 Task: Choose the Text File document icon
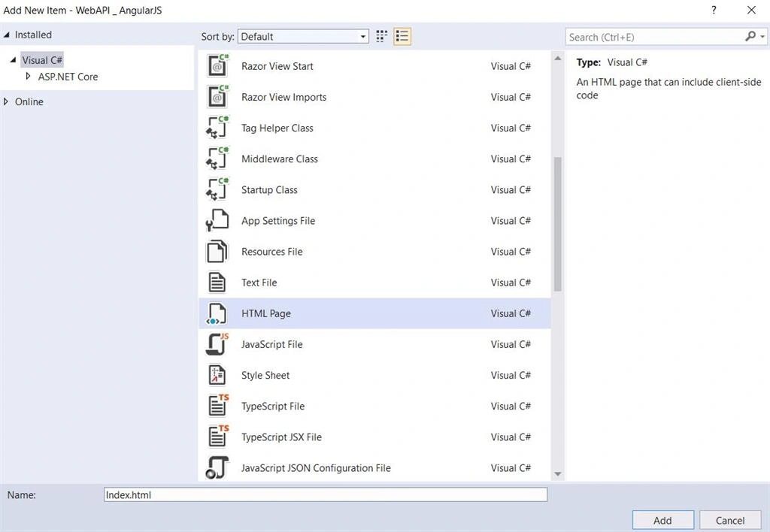[x=217, y=283]
